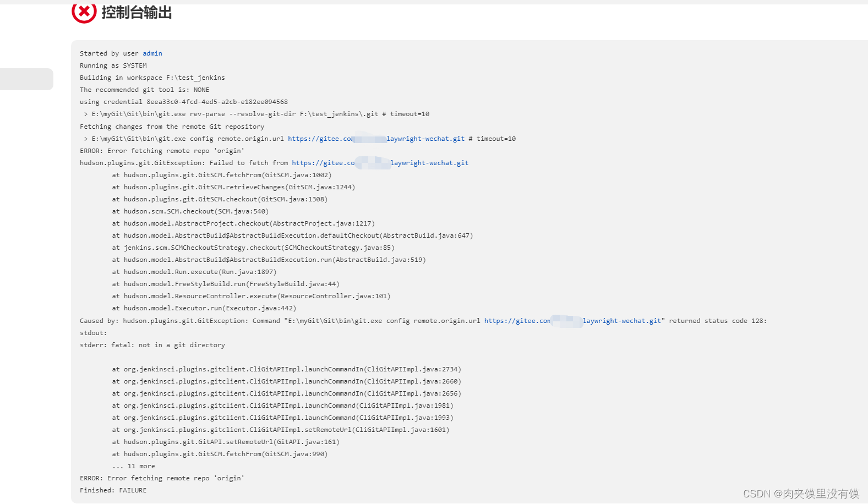
Task: Select last 'ERROR: Error fetching remote repo' line
Action: pyautogui.click(x=162, y=478)
